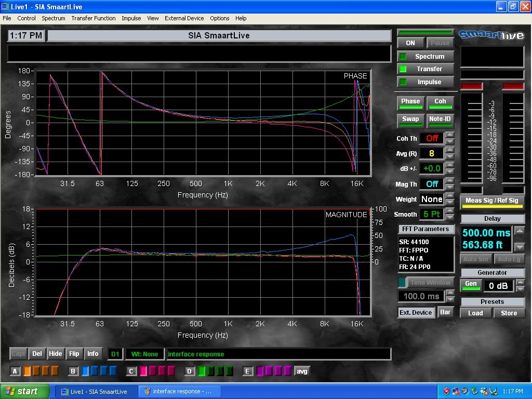Increase Coh Th with up arrow
Viewport: 532px width, 399px height.
pyautogui.click(x=450, y=135)
